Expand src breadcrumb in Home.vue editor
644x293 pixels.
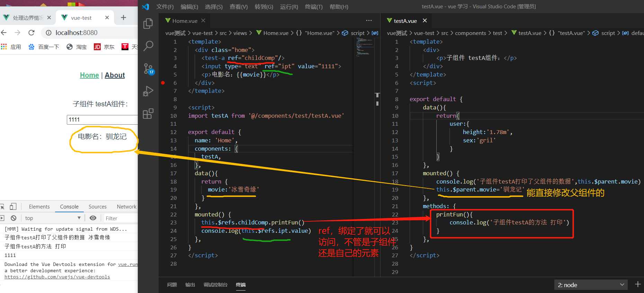pyautogui.click(x=223, y=33)
